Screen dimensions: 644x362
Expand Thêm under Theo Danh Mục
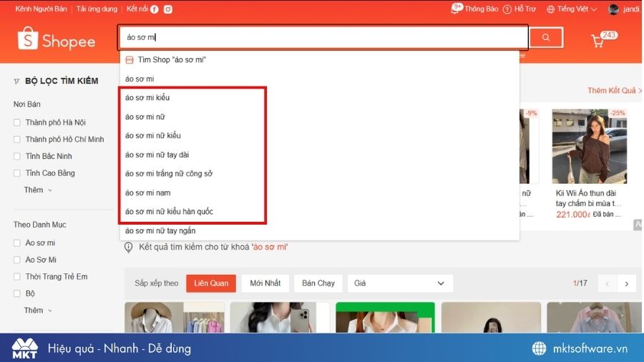point(38,310)
